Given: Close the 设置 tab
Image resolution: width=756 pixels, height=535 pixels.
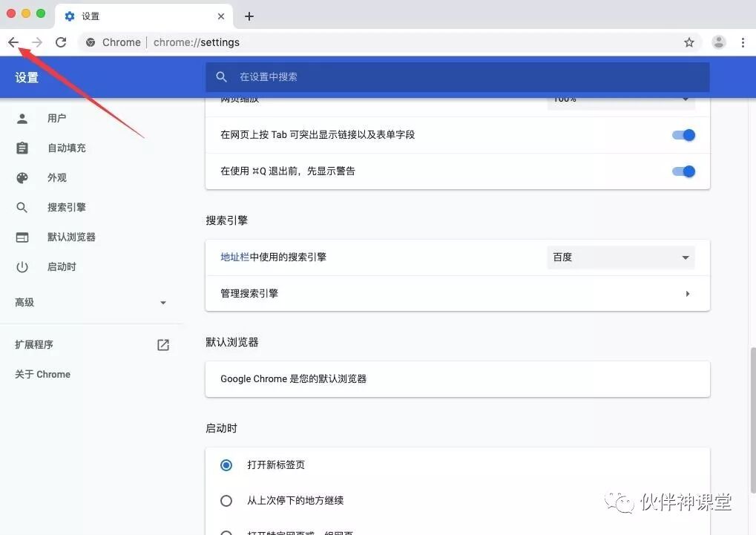Looking at the screenshot, I should [221, 16].
